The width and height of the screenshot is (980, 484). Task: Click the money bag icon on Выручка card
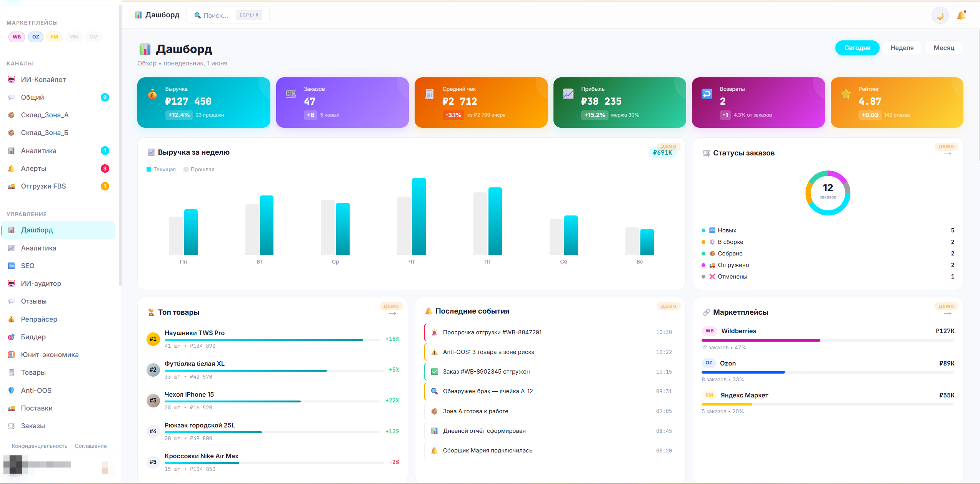pos(152,94)
